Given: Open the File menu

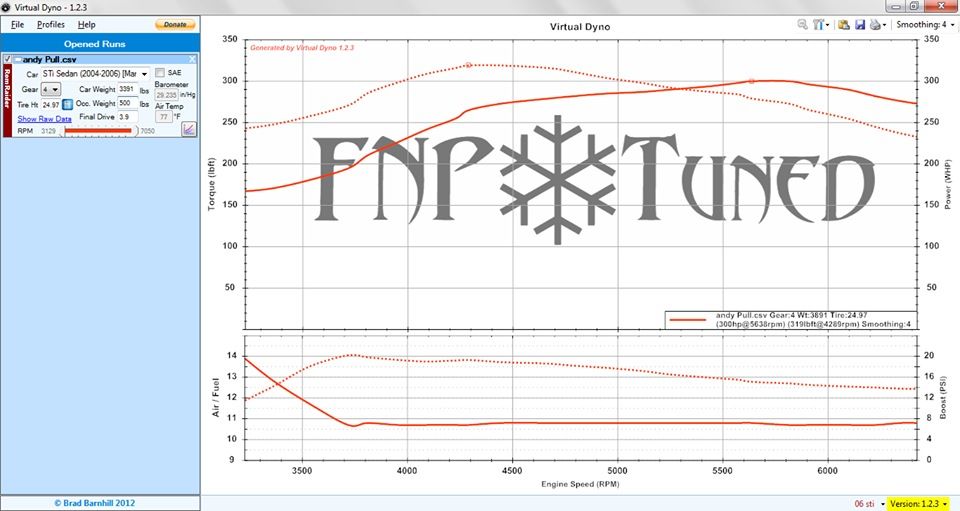Looking at the screenshot, I should click(17, 24).
